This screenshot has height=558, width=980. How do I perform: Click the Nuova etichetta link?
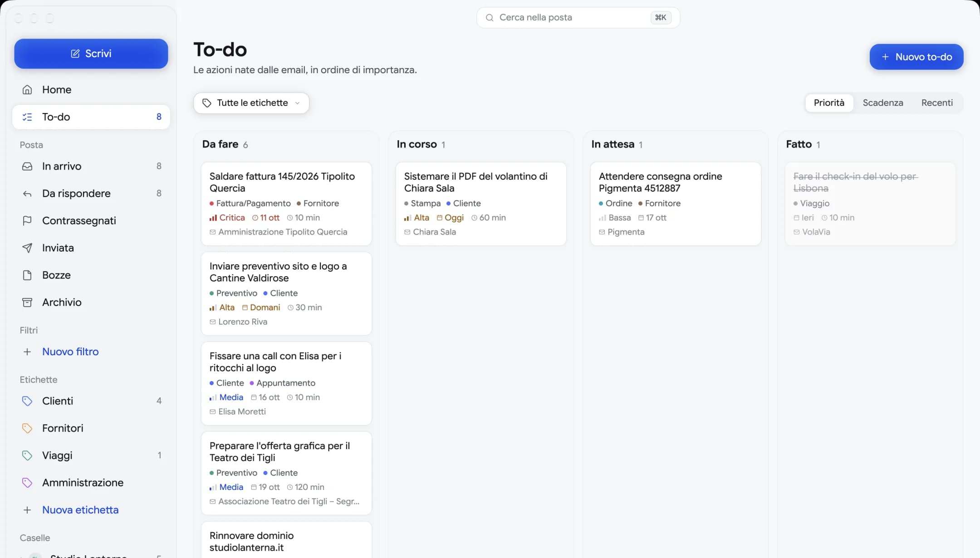pos(80,510)
